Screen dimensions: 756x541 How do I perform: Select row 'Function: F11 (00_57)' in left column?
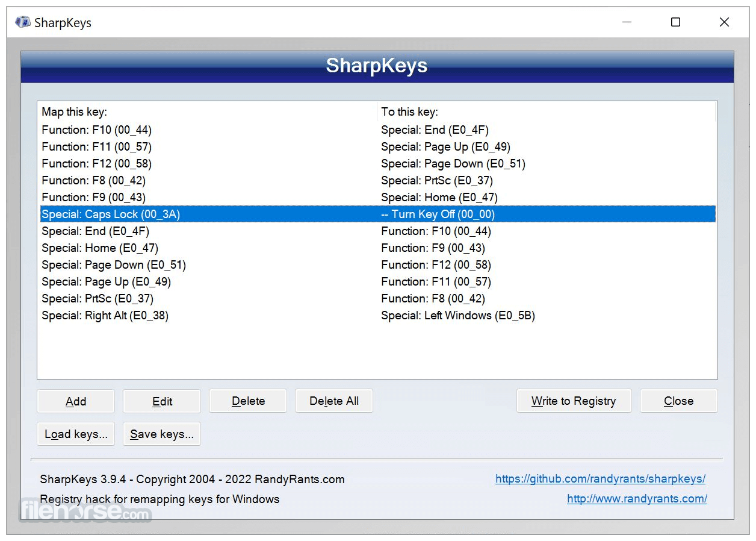(97, 146)
